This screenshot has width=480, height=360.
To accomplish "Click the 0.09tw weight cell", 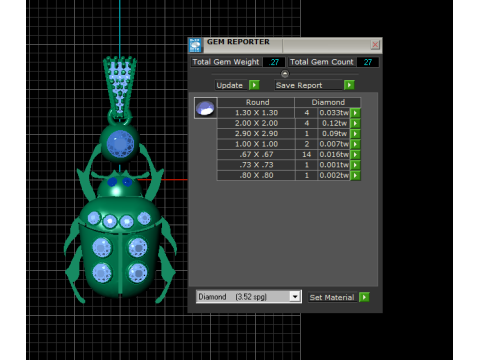I will point(334,134).
